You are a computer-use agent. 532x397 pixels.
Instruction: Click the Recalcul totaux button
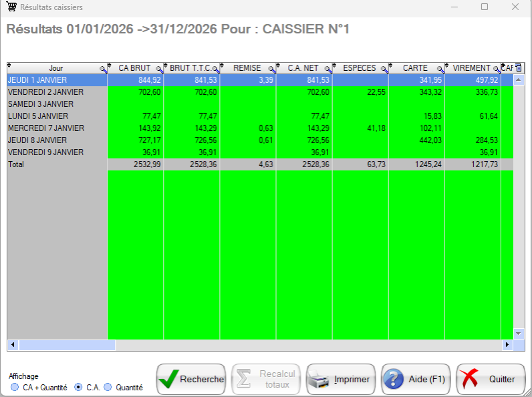pyautogui.click(x=266, y=380)
